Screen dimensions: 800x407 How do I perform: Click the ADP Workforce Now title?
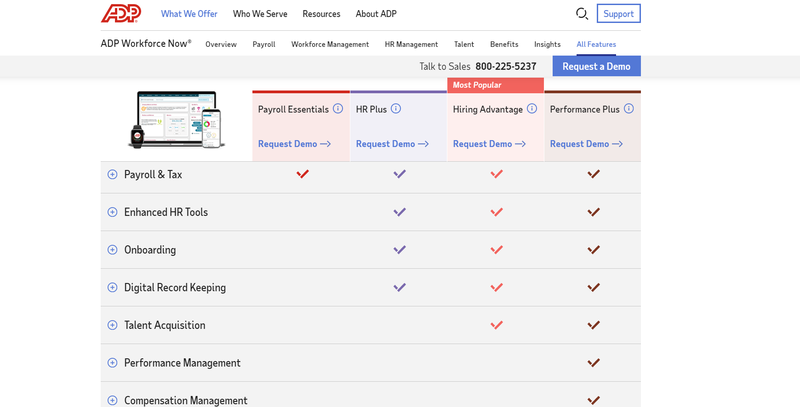pos(146,43)
